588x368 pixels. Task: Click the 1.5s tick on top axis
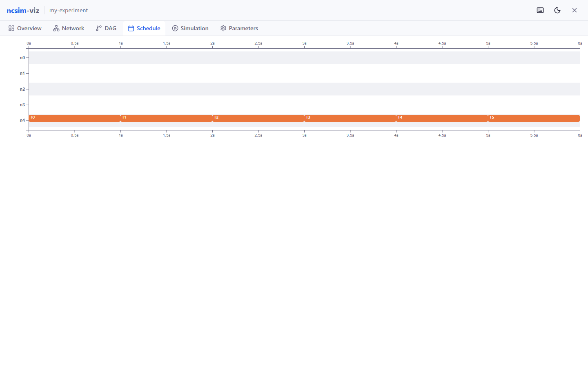[167, 43]
